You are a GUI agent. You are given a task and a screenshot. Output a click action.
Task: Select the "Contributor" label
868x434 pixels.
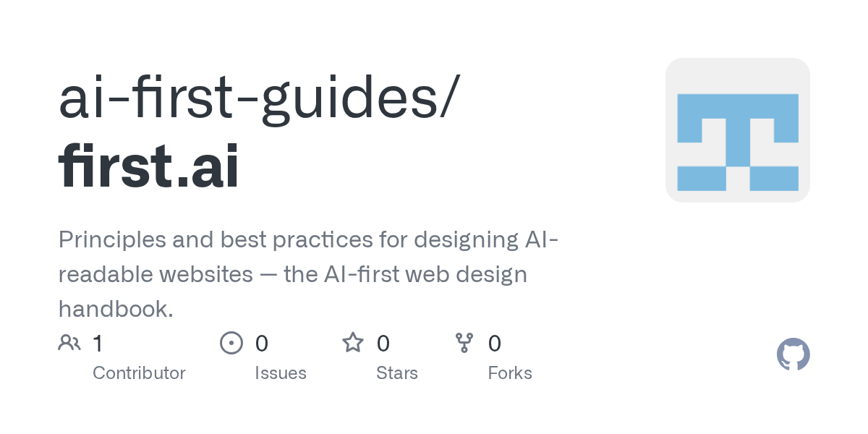click(x=139, y=373)
